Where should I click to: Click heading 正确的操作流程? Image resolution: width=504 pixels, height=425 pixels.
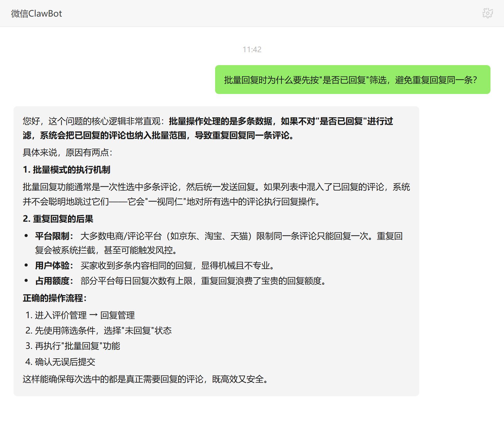tap(55, 298)
